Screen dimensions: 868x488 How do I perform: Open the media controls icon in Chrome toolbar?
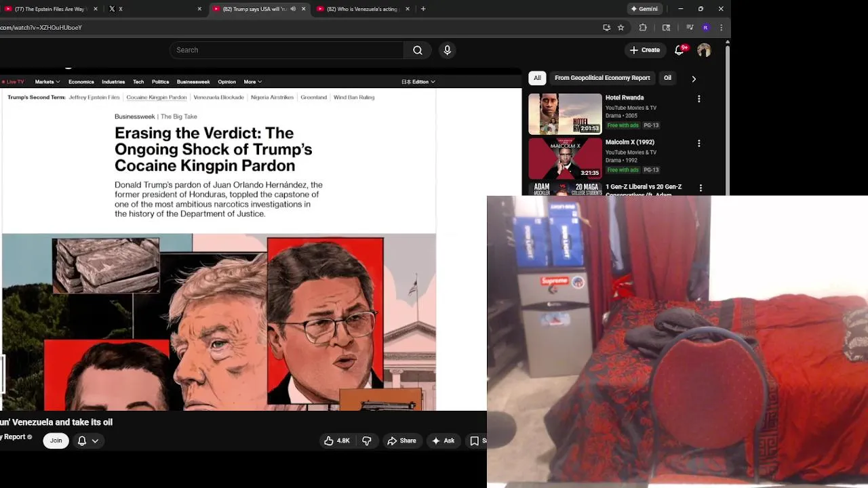(x=690, y=28)
